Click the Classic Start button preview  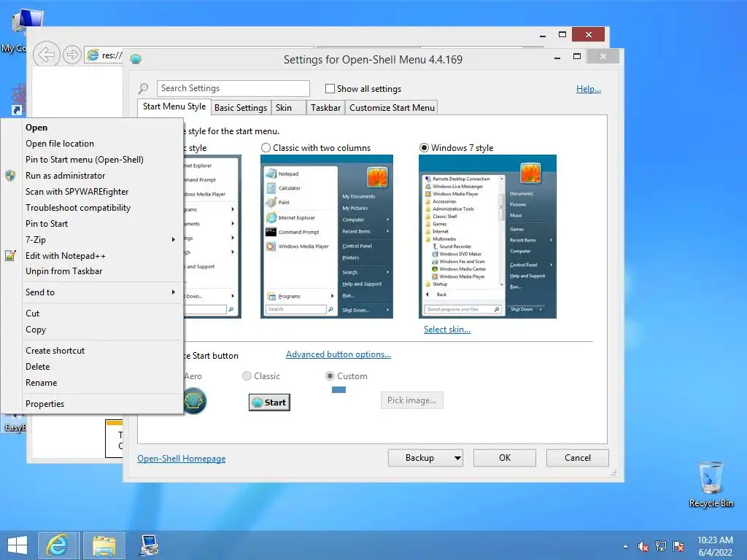tap(269, 402)
